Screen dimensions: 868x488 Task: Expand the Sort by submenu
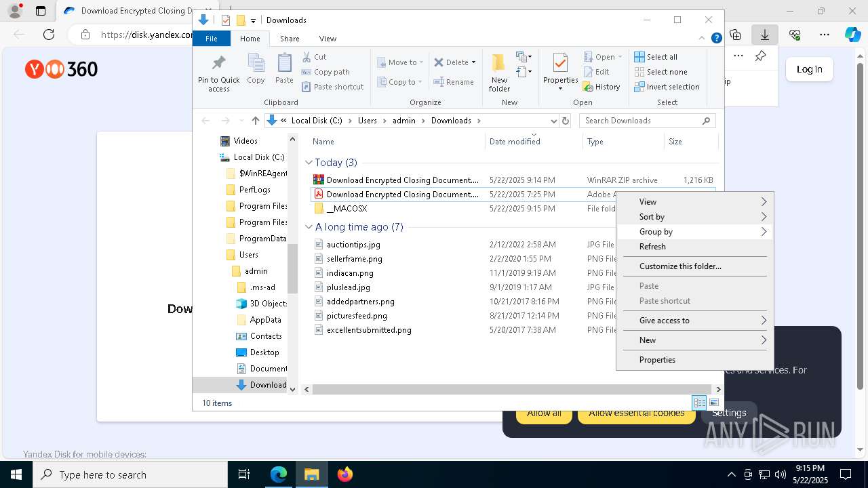pos(695,217)
